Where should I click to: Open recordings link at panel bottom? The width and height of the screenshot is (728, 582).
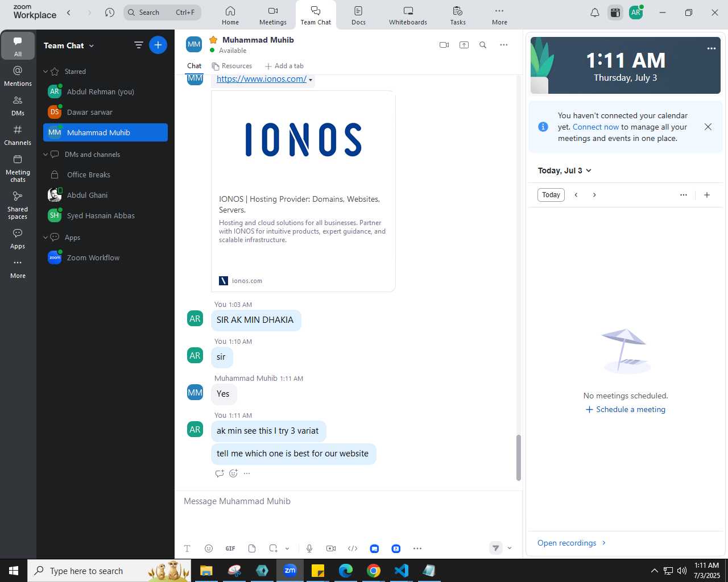(572, 543)
